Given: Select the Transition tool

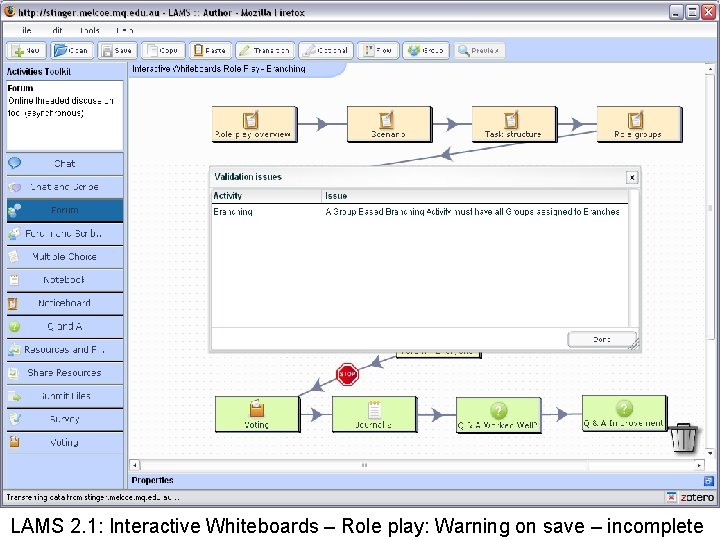Looking at the screenshot, I should tap(265, 51).
